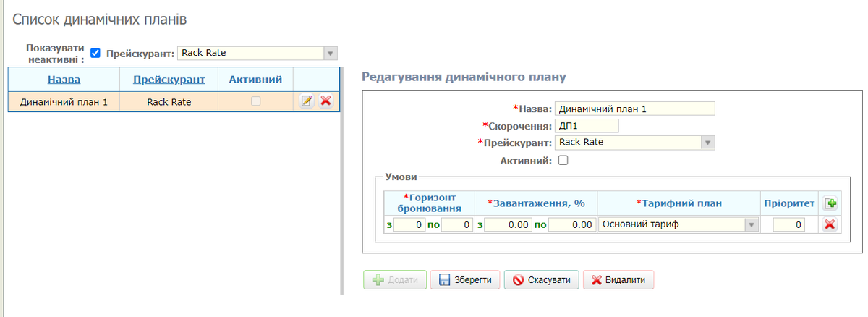
Task: Toggle the Показувати неактивні checkbox
Action: [x=95, y=53]
